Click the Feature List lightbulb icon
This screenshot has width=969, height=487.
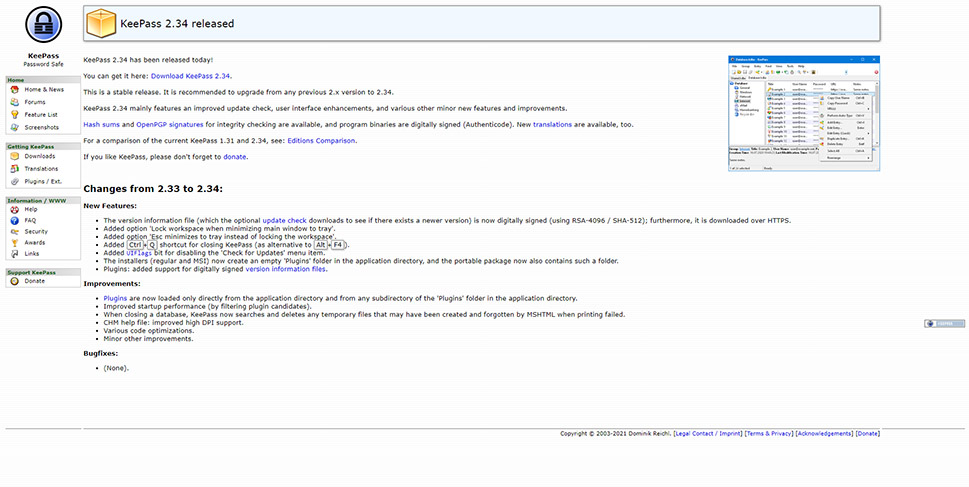pyautogui.click(x=15, y=115)
